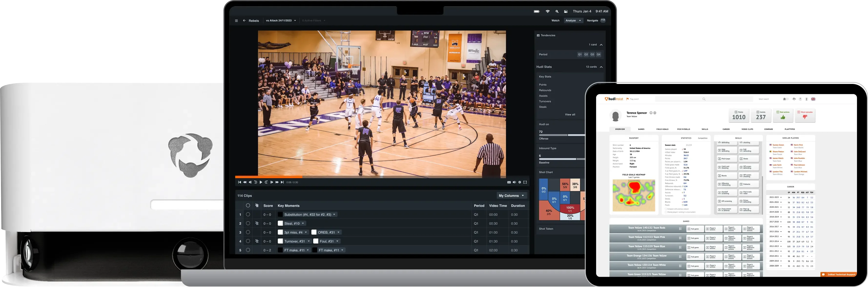
Task: Open the hamburger menu next to Rebels
Action: [x=237, y=20]
